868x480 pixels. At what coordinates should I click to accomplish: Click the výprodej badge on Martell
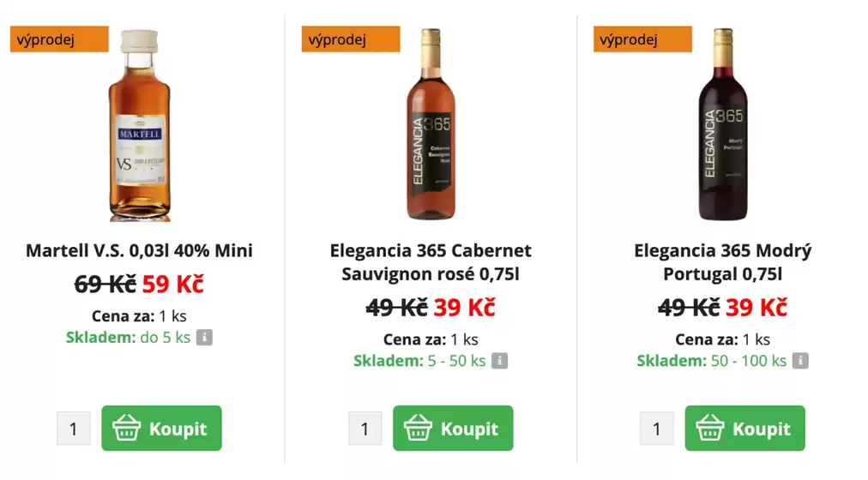(x=59, y=39)
